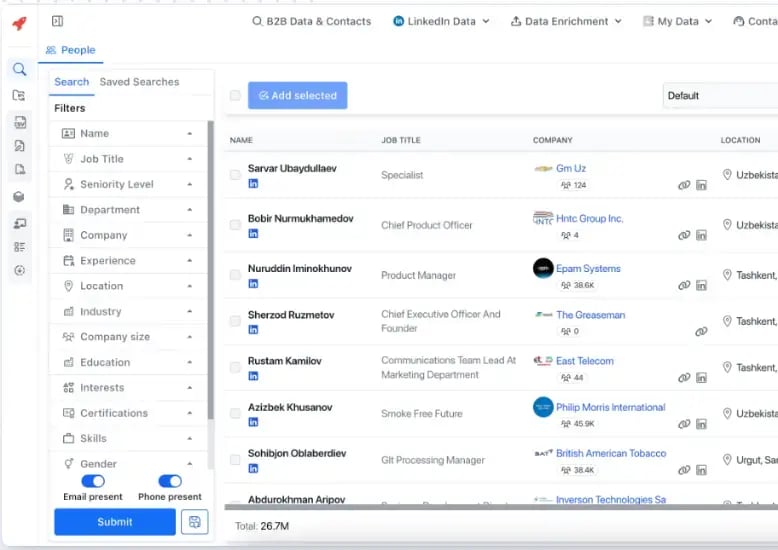Switch to the Saved Searches tab

click(x=139, y=82)
